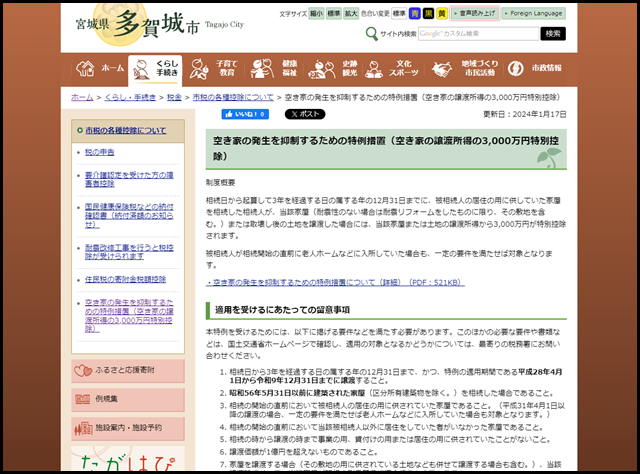Click the building icon on 施設案内
640x474 pixels.
83,428
